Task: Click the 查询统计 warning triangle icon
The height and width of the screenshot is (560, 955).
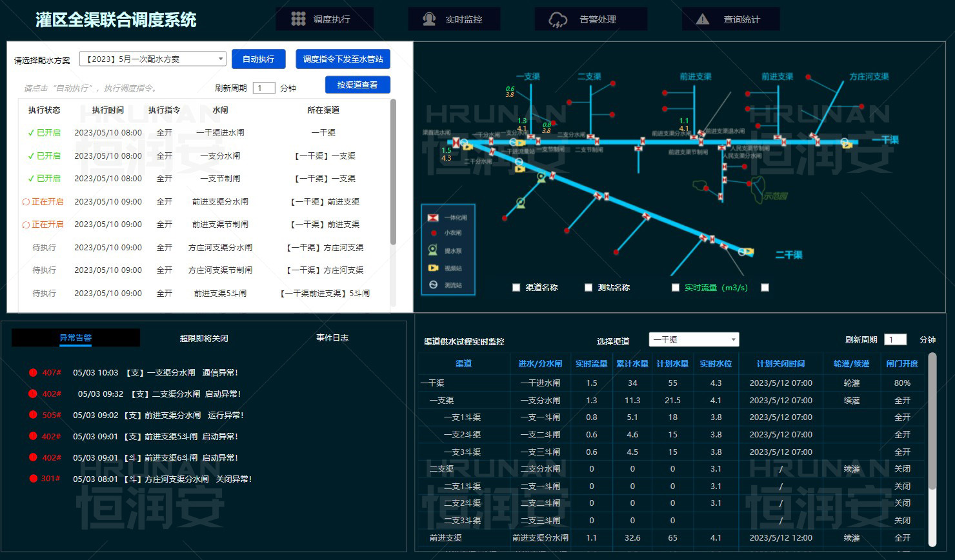Action: (x=703, y=19)
